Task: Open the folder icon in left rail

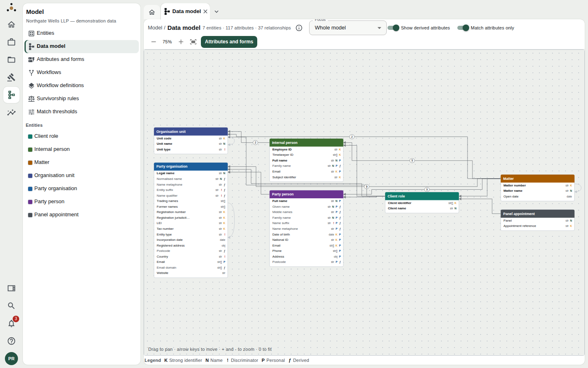Action: [x=11, y=60]
